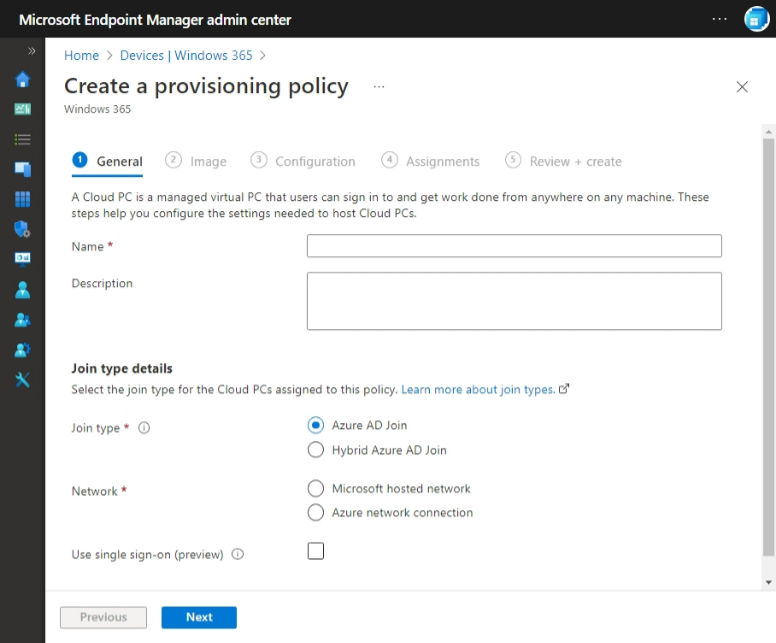Show Join type info tooltip
Image resolution: width=776 pixels, height=643 pixels.
[144, 428]
